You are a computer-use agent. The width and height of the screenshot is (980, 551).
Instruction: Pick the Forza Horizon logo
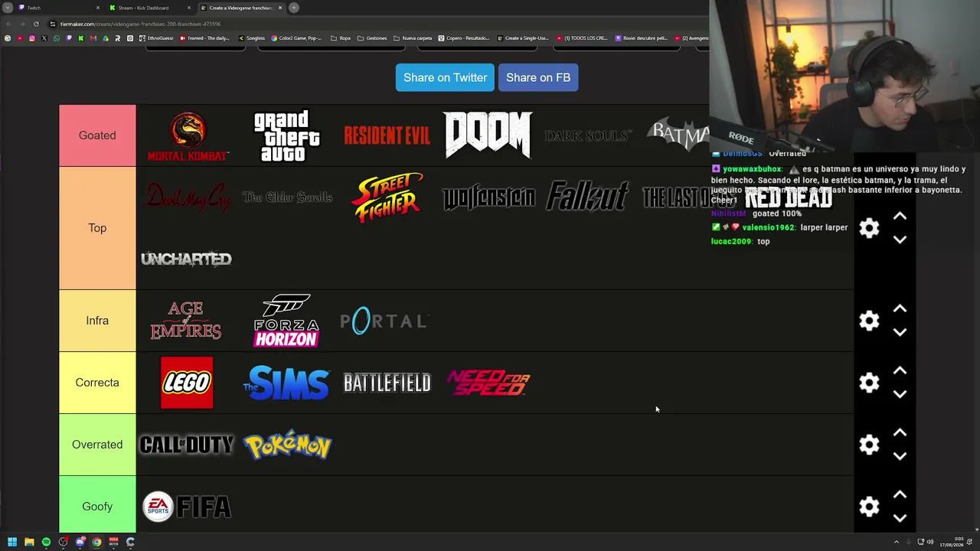(x=286, y=321)
